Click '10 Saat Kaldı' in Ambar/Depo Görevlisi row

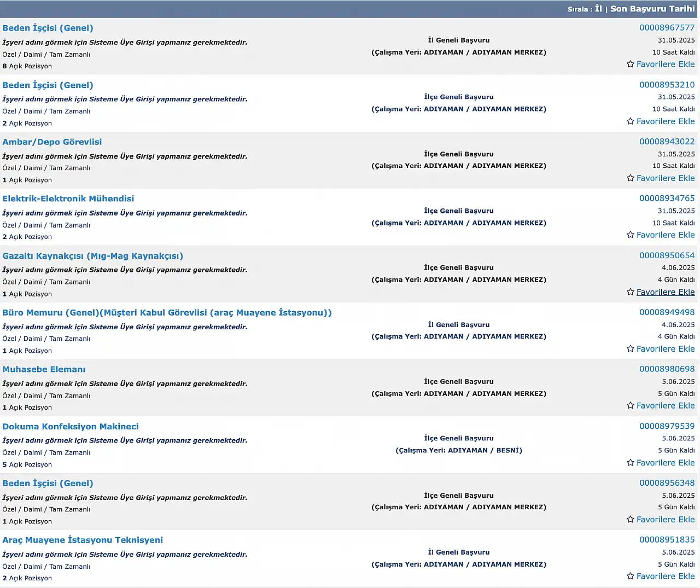pos(674,166)
